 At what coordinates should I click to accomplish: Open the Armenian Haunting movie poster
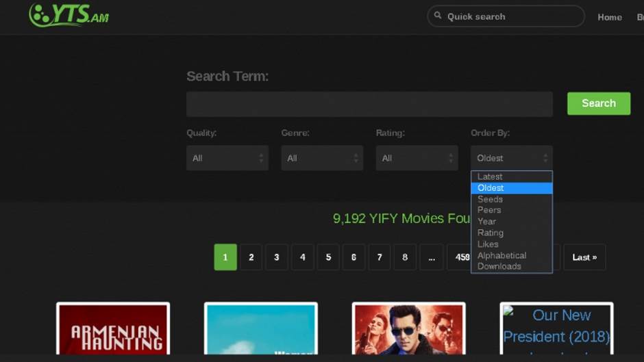113,328
